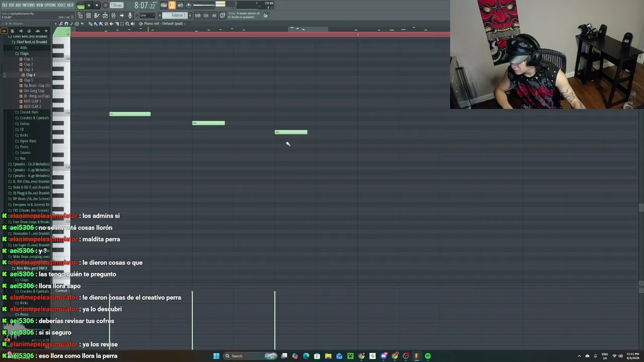Viewport: 644px width, 362px height.
Task: Select the Clap 4 sample
Action: click(30, 75)
